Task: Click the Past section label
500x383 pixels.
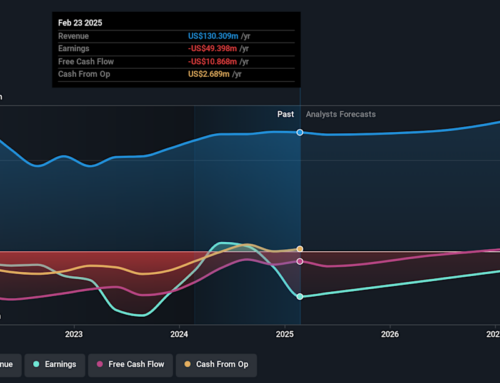Action: click(286, 114)
